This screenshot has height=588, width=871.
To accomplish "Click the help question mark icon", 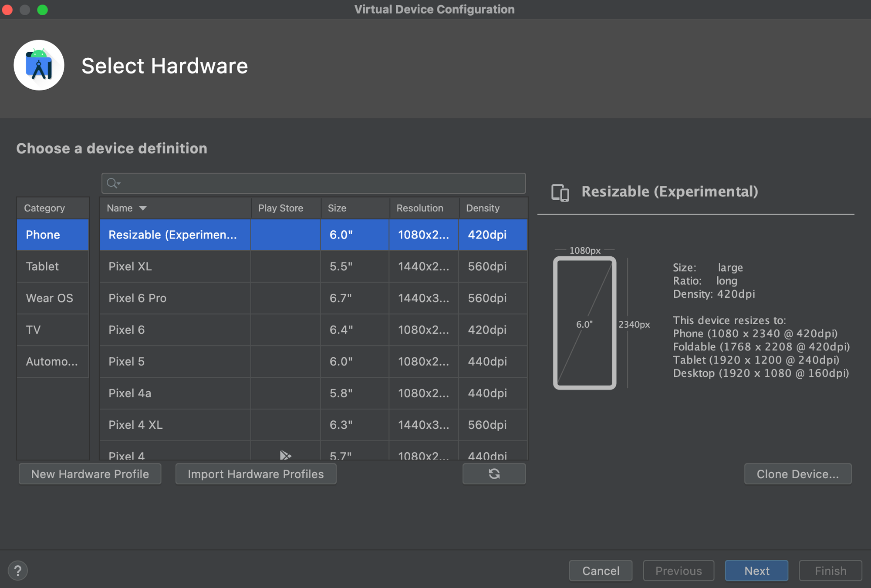I will click(x=18, y=571).
